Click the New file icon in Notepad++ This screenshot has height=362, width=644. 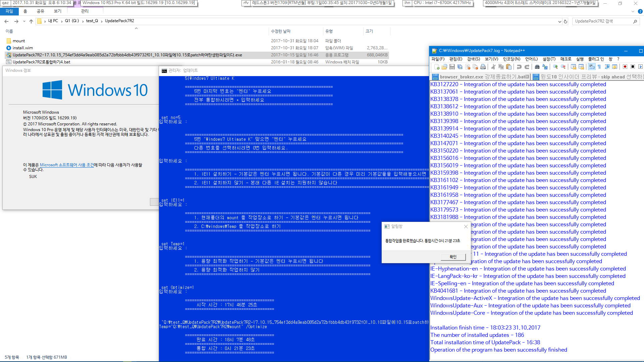tap(436, 67)
